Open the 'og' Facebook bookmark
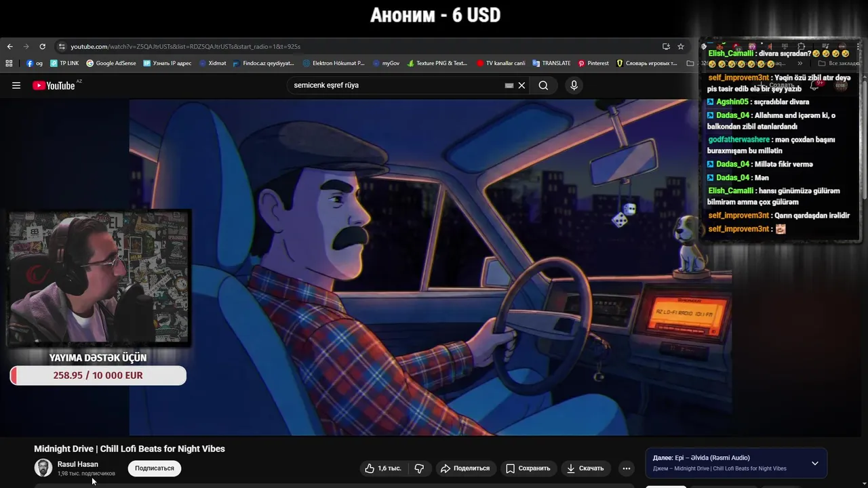Image resolution: width=868 pixels, height=488 pixels. 35,63
